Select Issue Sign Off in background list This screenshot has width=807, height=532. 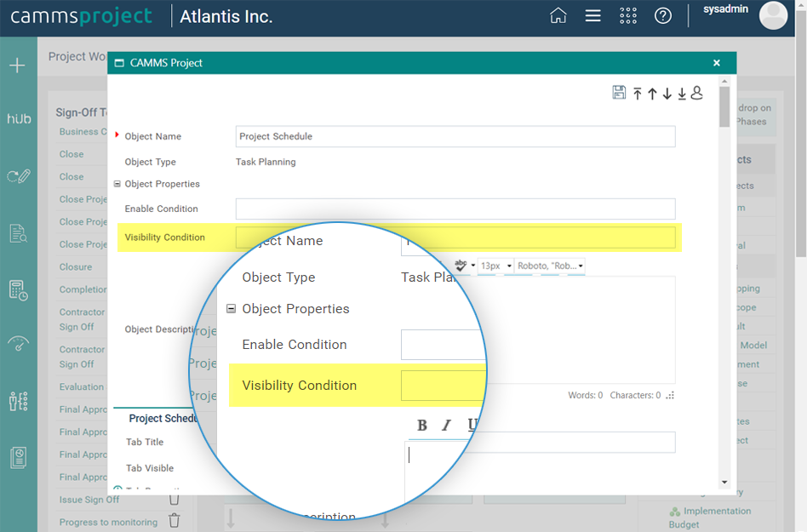(89, 500)
